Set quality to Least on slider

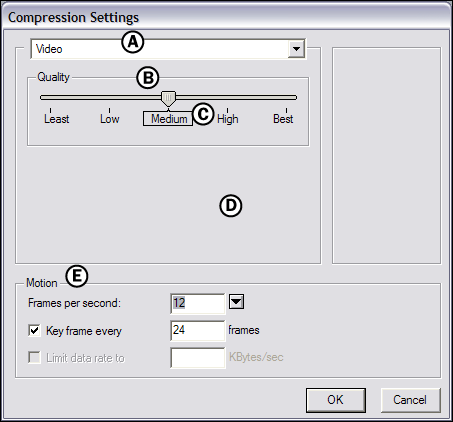point(56,119)
